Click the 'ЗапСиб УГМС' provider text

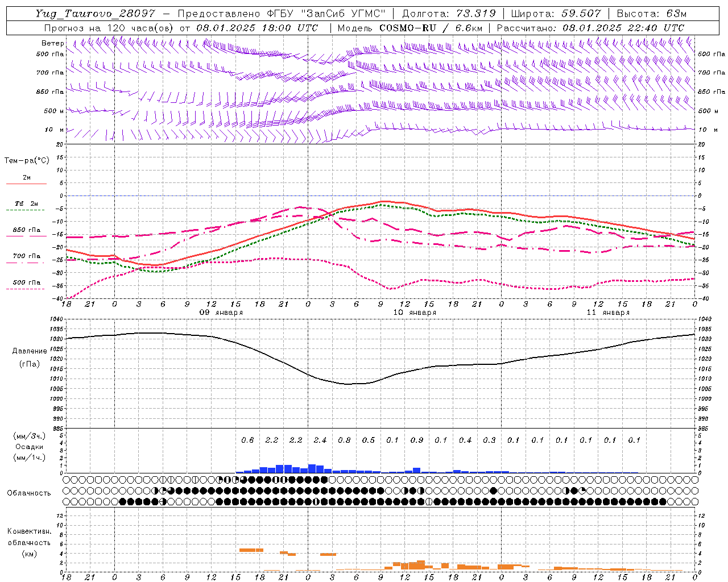[x=344, y=14]
